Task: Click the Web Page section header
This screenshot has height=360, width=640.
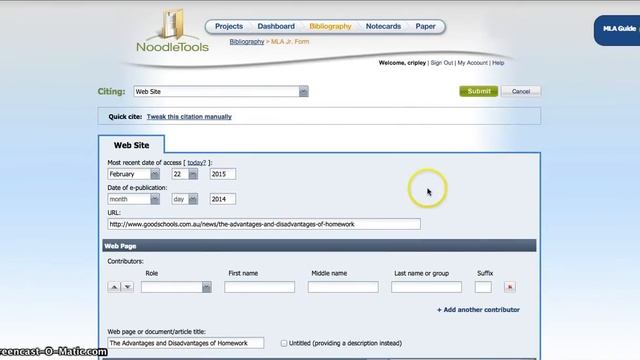Action: click(x=319, y=246)
